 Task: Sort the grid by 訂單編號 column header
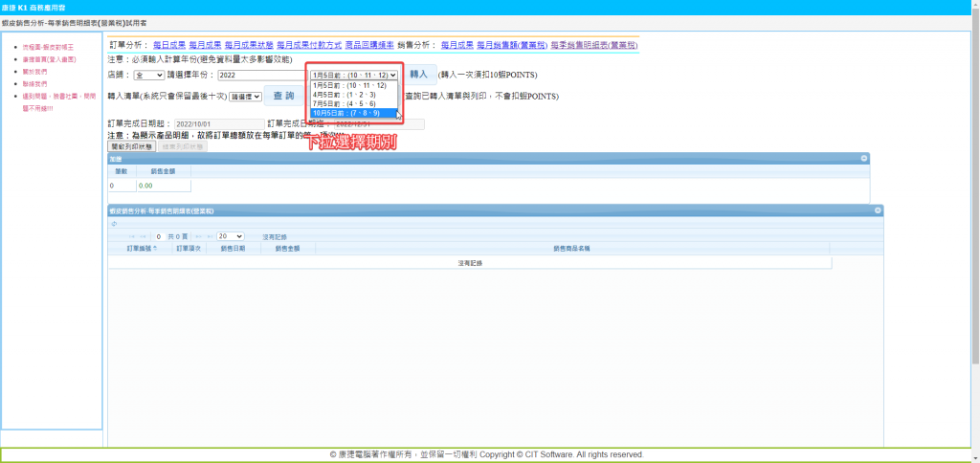pyautogui.click(x=140, y=248)
